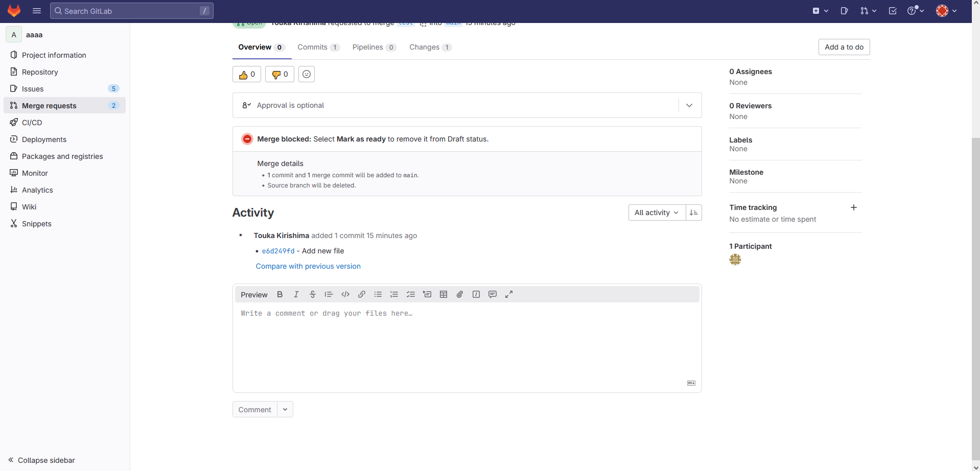Add a task list with checkboxes
This screenshot has height=471, width=980.
pos(411,294)
